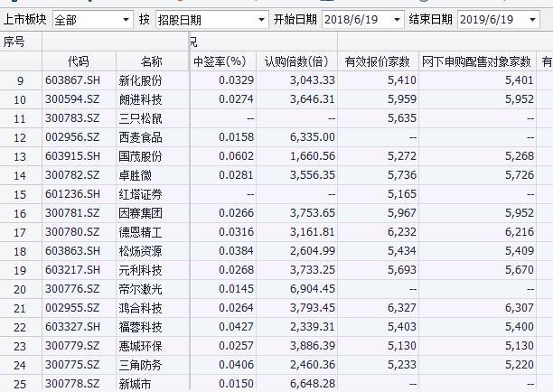
Task: Select stock code 300780.SZ
Action: click(72, 232)
